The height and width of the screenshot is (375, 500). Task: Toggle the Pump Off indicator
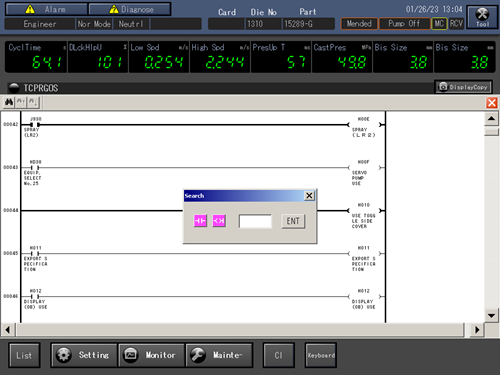(x=404, y=23)
